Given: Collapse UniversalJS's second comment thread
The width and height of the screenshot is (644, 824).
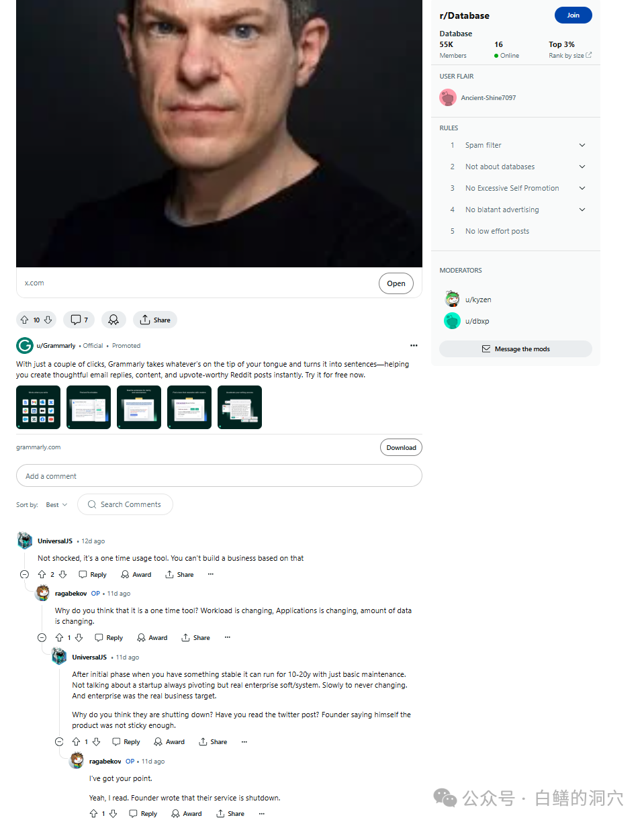Looking at the screenshot, I should click(59, 741).
